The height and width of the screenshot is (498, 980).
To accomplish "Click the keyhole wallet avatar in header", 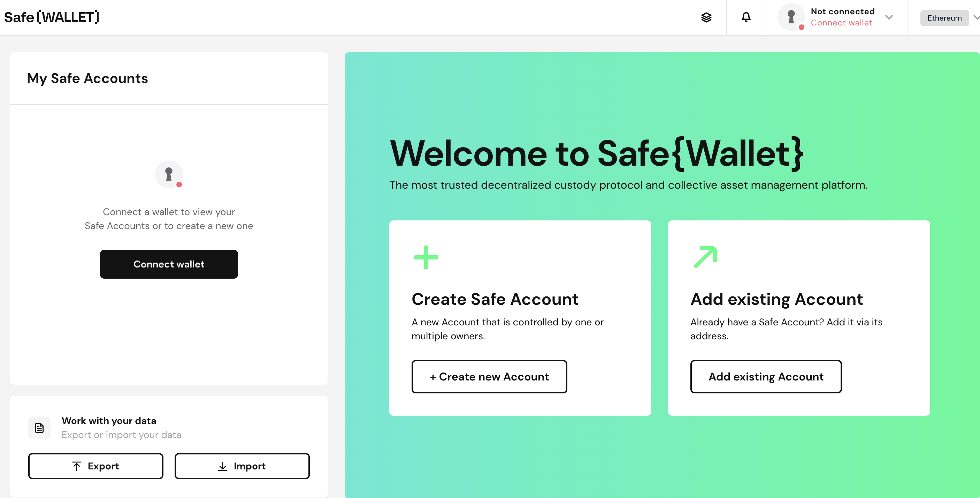I will tap(791, 17).
